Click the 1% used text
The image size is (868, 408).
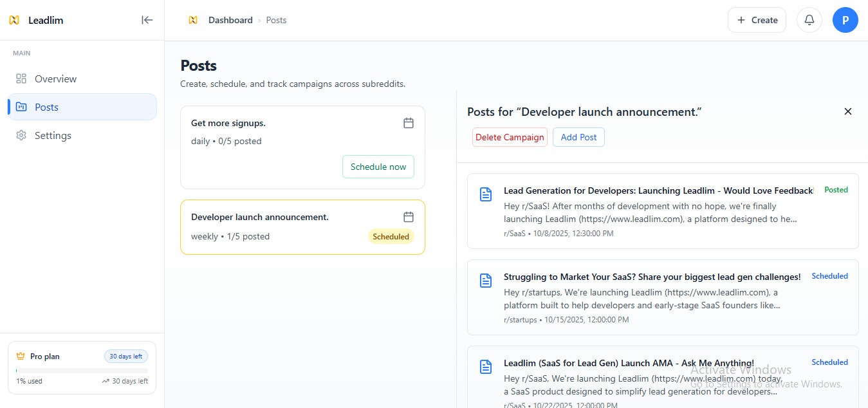point(29,381)
